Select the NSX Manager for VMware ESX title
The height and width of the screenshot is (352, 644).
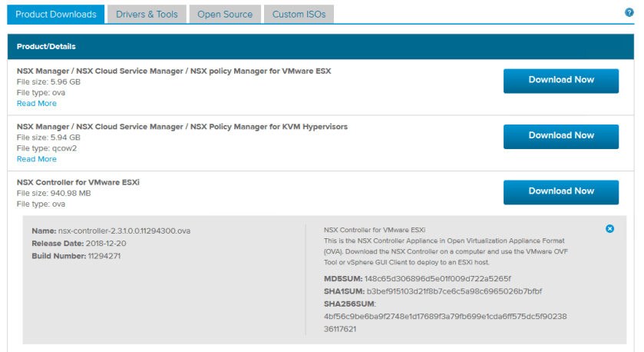coord(173,71)
